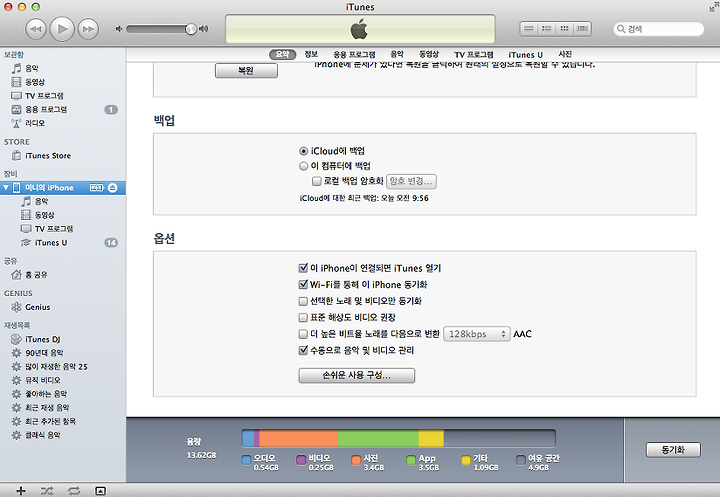Click the low volume speaker icon
Image resolution: width=720 pixels, height=497 pixels.
[x=119, y=29]
